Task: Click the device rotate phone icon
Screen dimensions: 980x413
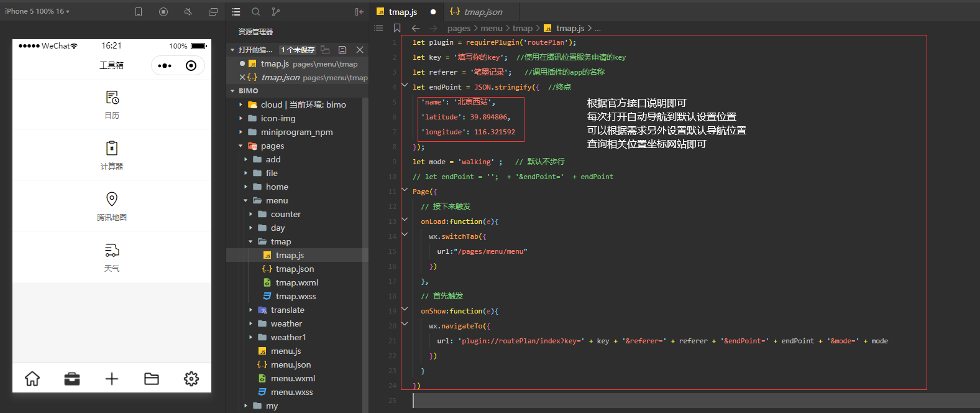Action: click(139, 12)
